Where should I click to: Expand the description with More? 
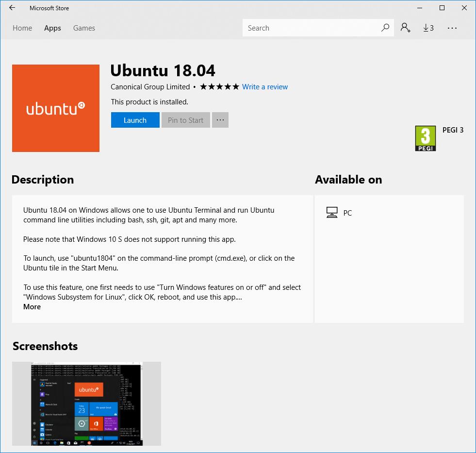pyautogui.click(x=32, y=306)
